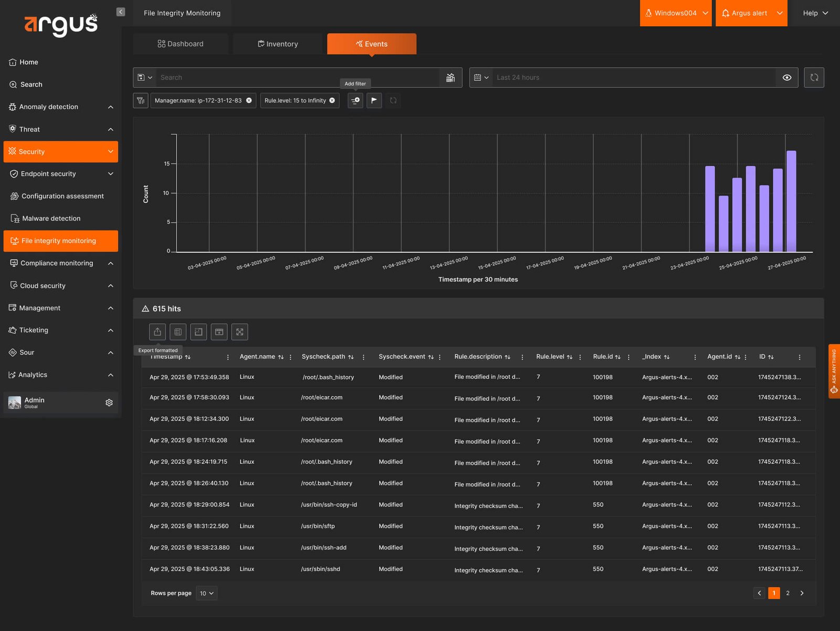The image size is (840, 631).
Task: Switch to the Inventory tab
Action: point(278,44)
